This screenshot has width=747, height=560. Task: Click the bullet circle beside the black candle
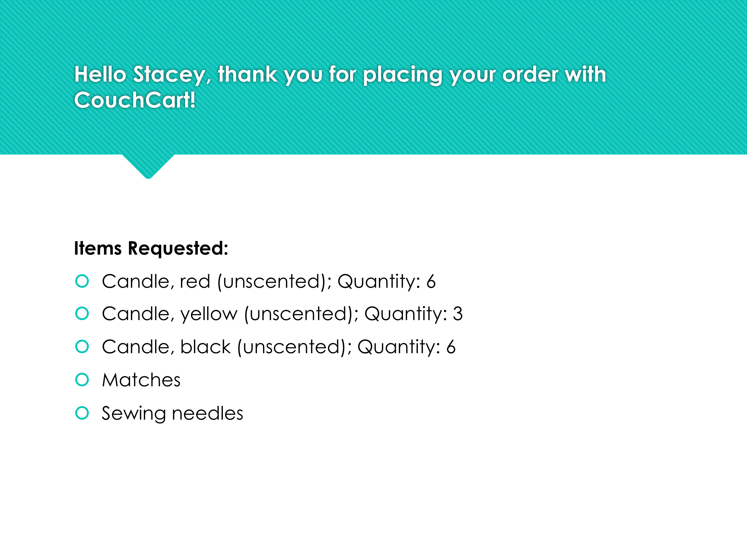click(x=82, y=347)
